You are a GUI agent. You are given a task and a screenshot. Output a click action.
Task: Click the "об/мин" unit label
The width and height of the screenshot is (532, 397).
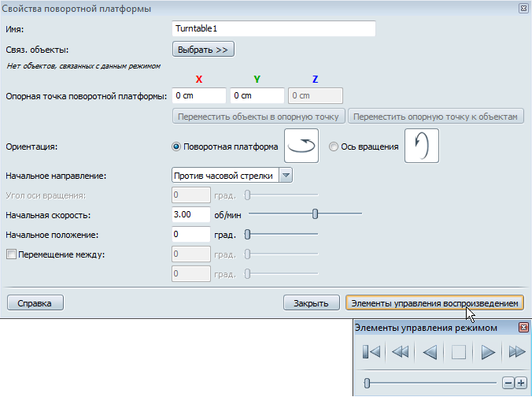227,215
